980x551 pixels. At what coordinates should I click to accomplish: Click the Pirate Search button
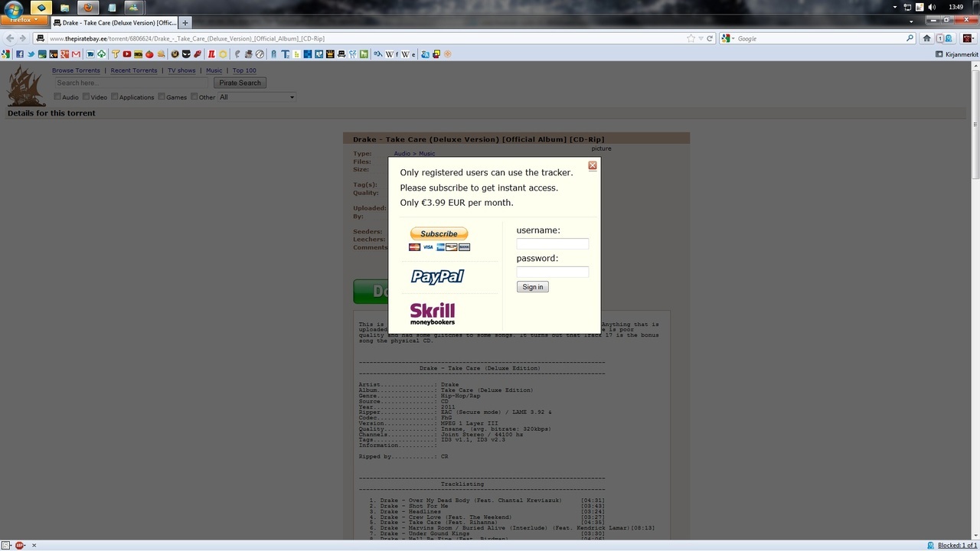pos(240,83)
